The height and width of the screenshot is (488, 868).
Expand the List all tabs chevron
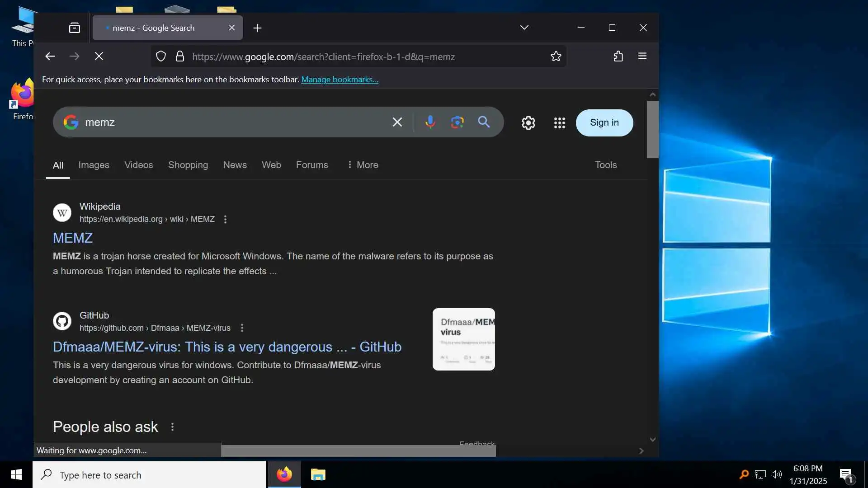click(x=524, y=28)
